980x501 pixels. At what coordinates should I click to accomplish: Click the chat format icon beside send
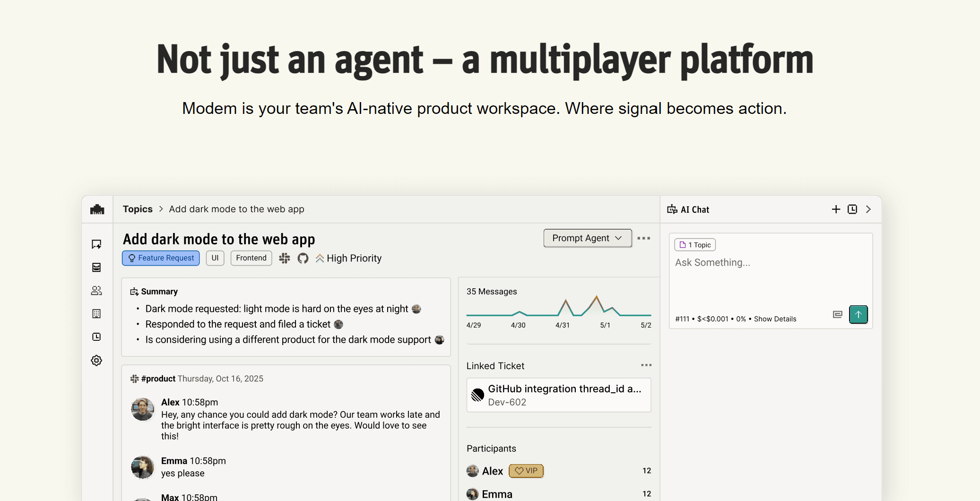click(x=838, y=314)
